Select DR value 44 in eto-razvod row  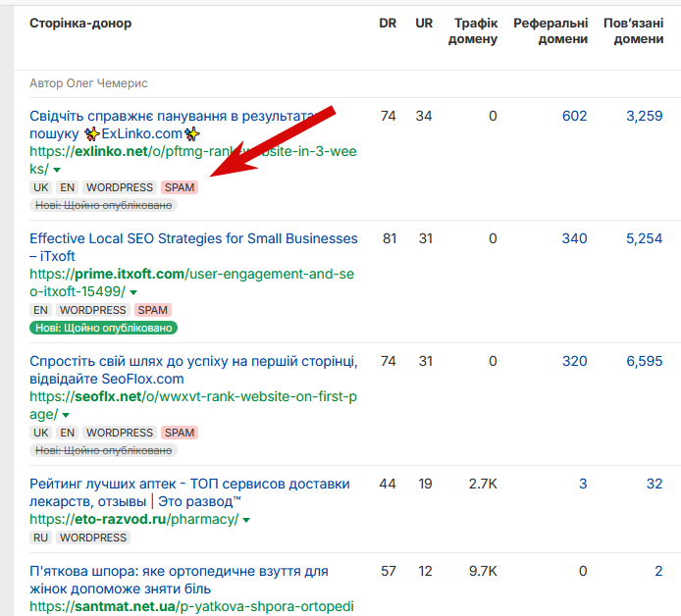coord(388,484)
